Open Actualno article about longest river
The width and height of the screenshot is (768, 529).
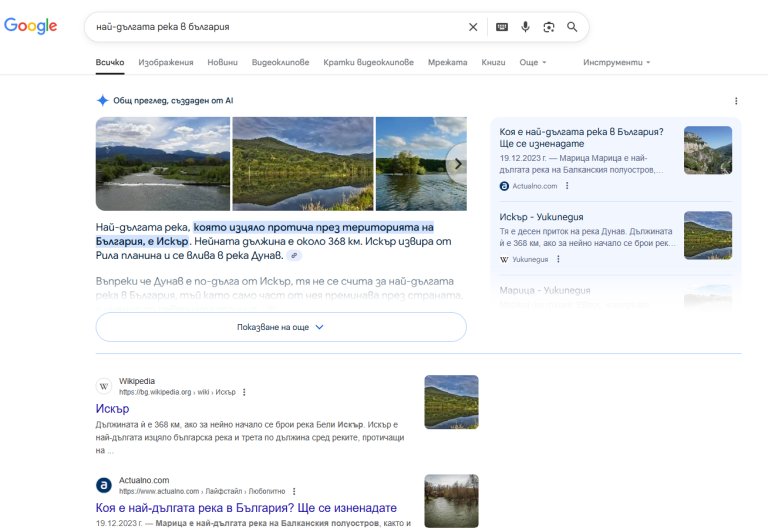246,508
